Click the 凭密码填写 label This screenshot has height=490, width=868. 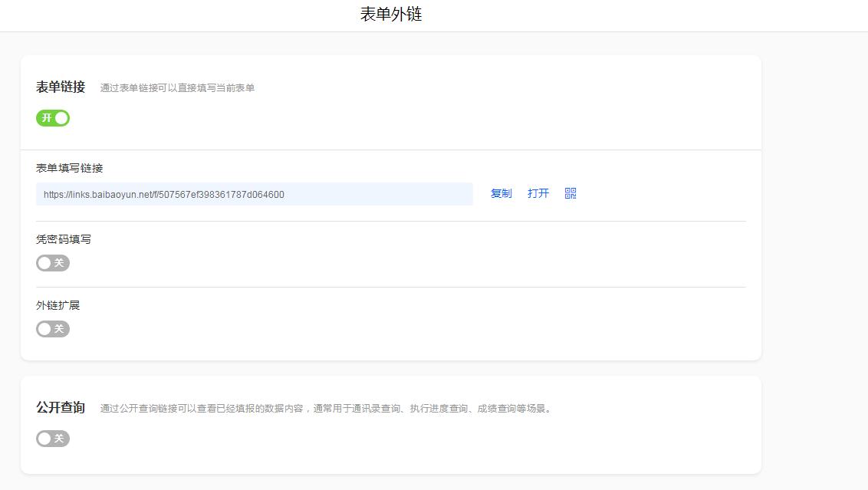(64, 239)
